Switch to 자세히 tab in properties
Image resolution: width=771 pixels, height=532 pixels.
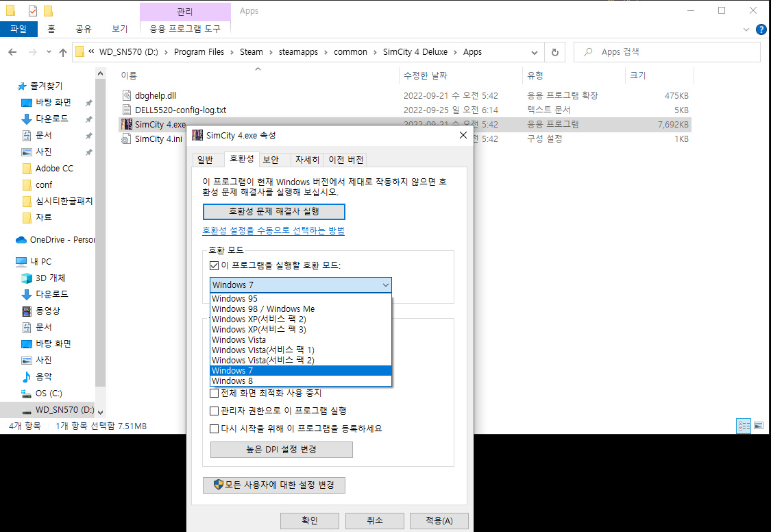pyautogui.click(x=307, y=160)
